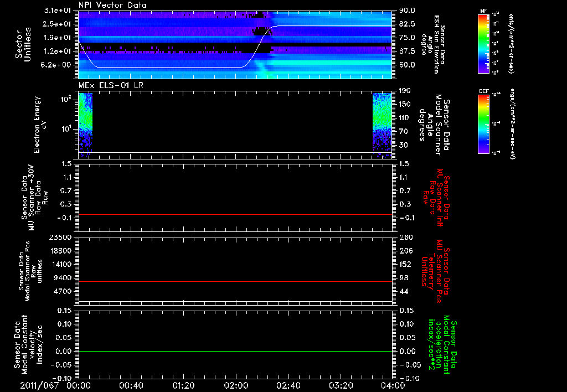Click the 'NPI Vector Data' panel title
Image resolution: width=567 pixels, height=392 pixels.
click(112, 5)
